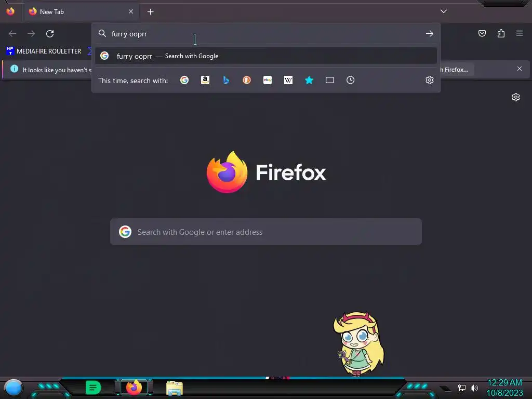Image resolution: width=532 pixels, height=399 pixels.
Task: Focus the Search with Google page field
Action: point(266,232)
